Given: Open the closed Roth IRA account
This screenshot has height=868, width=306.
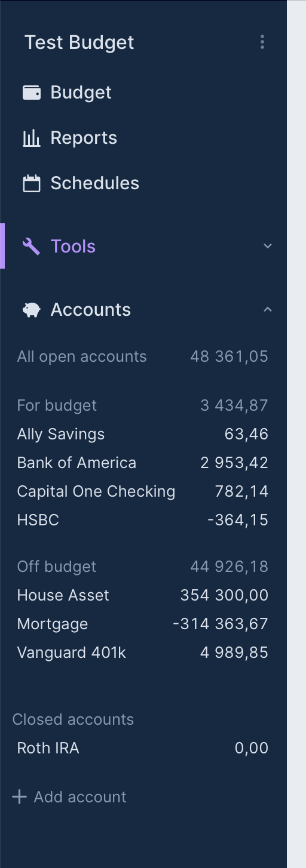Looking at the screenshot, I should 143,748.
